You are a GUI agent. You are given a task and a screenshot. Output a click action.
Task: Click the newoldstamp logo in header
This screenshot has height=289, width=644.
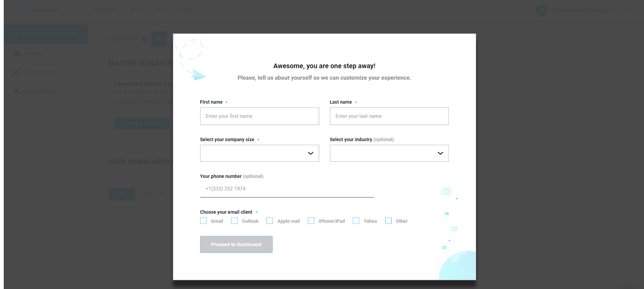(39, 10)
